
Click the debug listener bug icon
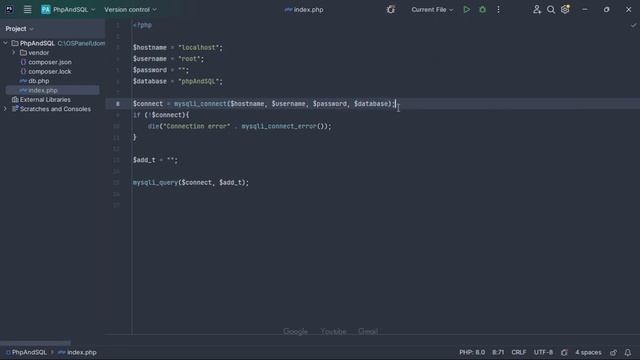click(x=391, y=9)
